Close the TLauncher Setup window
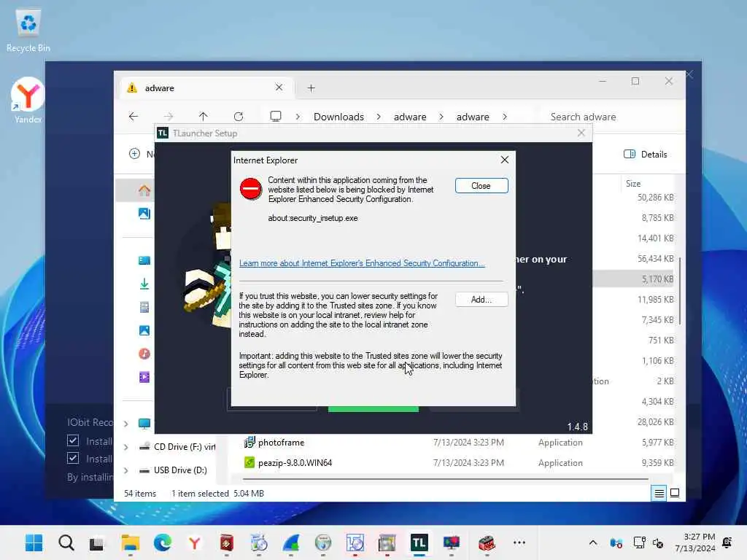The image size is (747, 560). [581, 133]
